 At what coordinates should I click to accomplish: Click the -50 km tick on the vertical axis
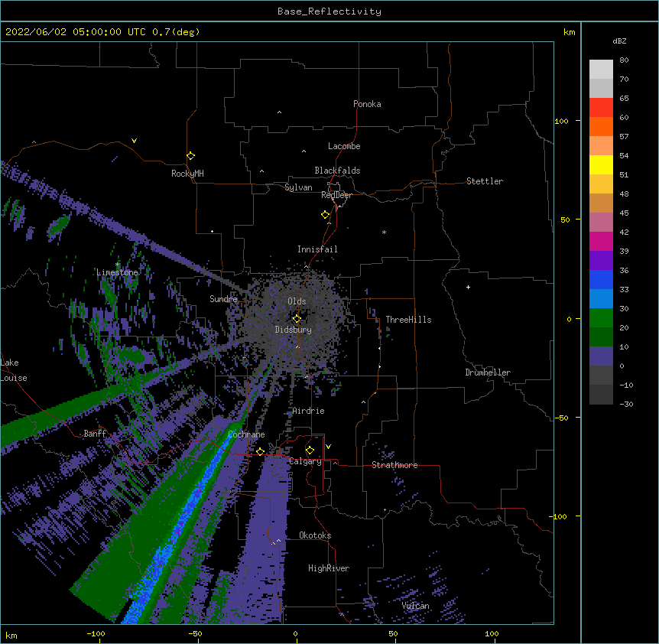point(561,418)
